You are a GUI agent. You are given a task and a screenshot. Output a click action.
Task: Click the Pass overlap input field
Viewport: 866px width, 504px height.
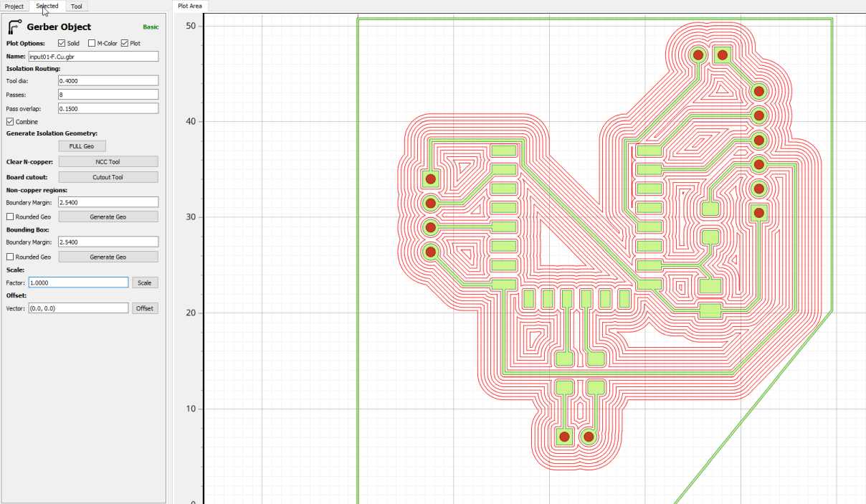click(x=108, y=108)
